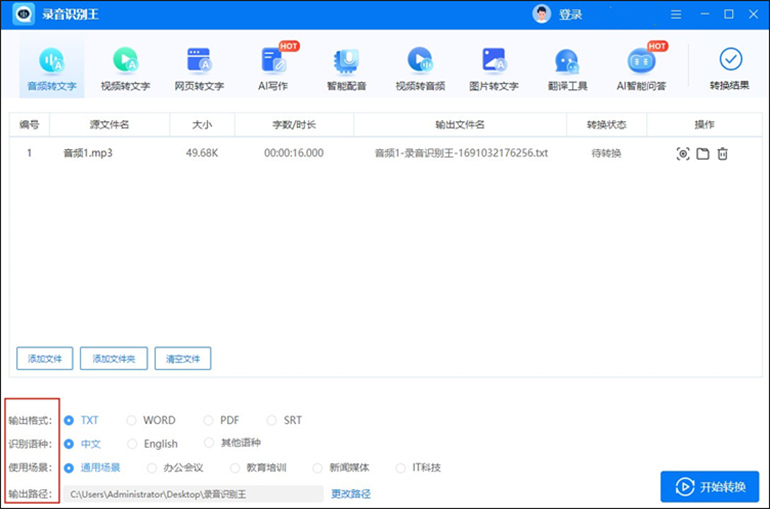Click the user avatar icon

542,14
